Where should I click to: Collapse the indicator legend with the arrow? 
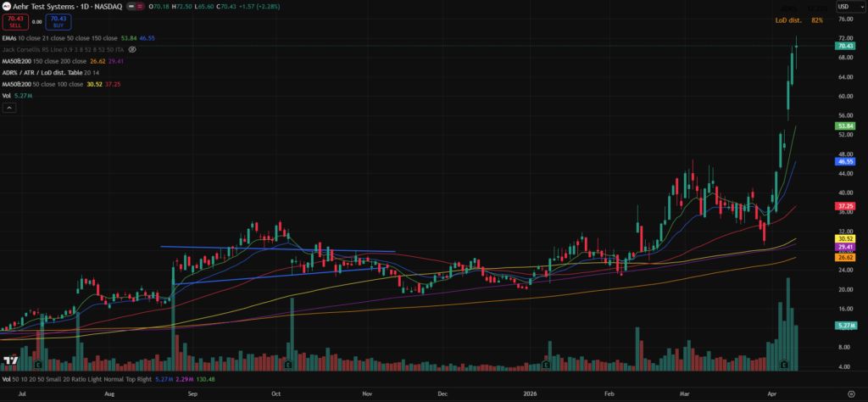coord(8,109)
